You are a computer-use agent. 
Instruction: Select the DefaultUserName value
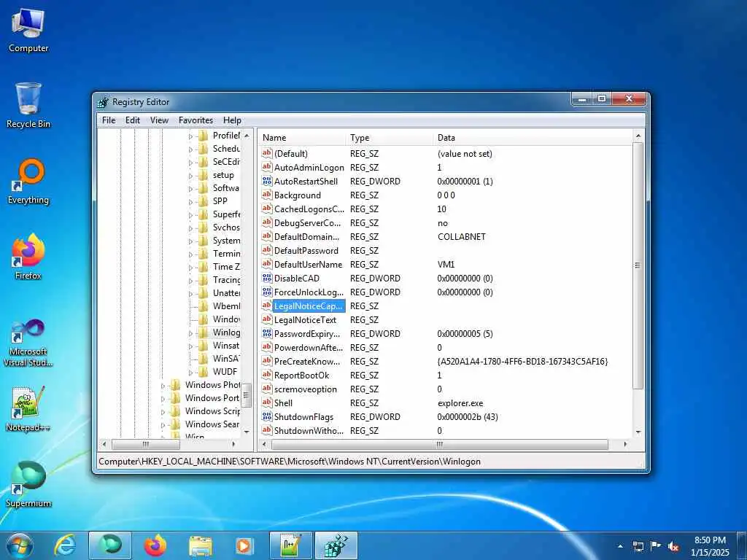point(308,264)
